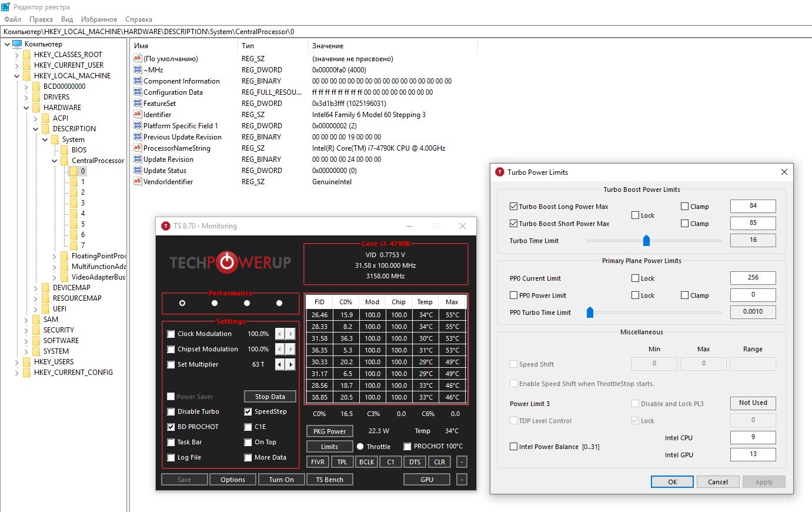Click the Registry Editor icon in the title bar
The image size is (812, 512).
point(5,6)
